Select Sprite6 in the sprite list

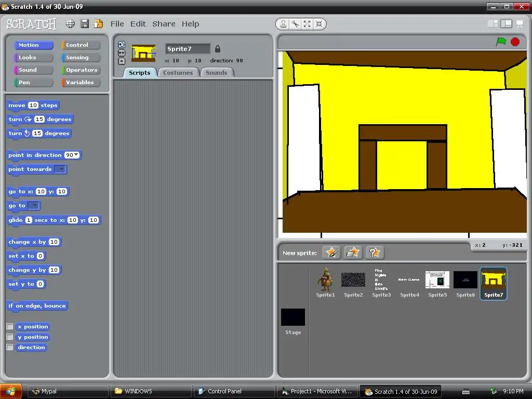(465, 283)
